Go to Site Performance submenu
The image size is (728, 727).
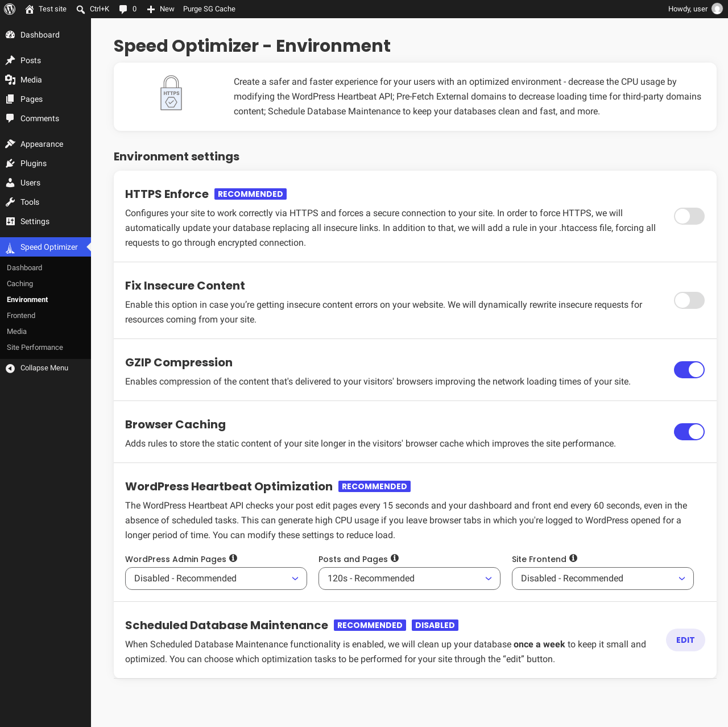coord(35,348)
